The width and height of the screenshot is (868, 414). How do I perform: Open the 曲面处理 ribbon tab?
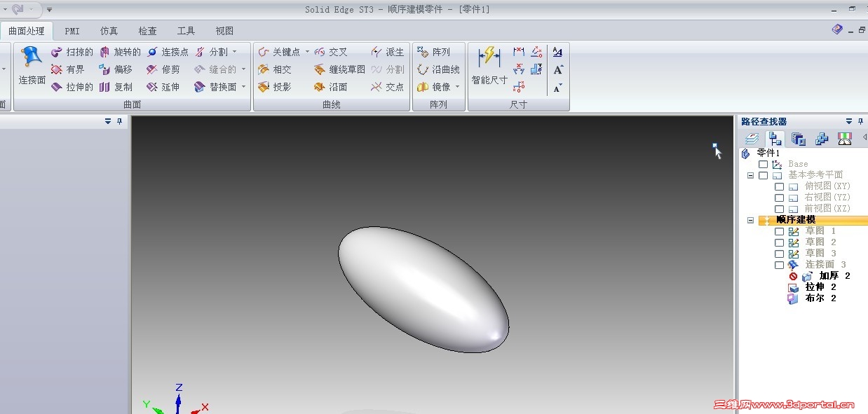(x=26, y=31)
